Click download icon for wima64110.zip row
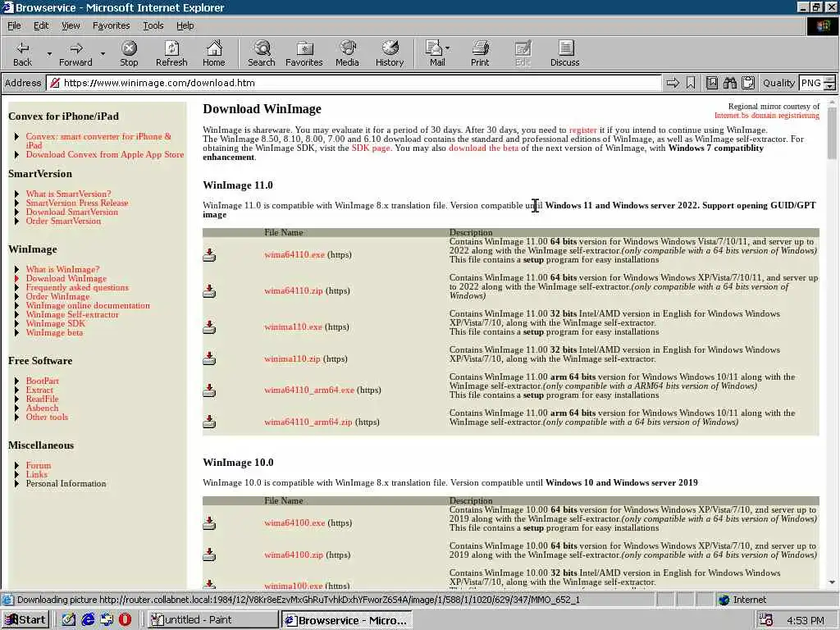This screenshot has height=630, width=840. (x=209, y=291)
